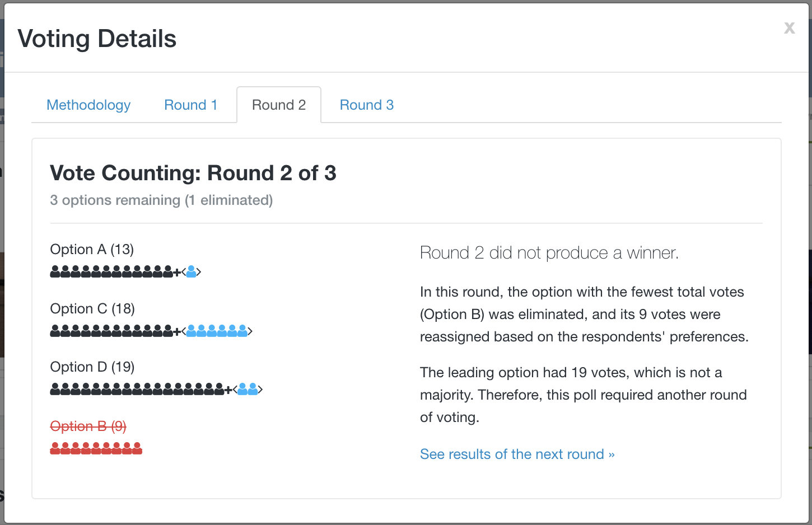Switch to the Round 1 tab
This screenshot has height=525, width=812.
point(190,105)
